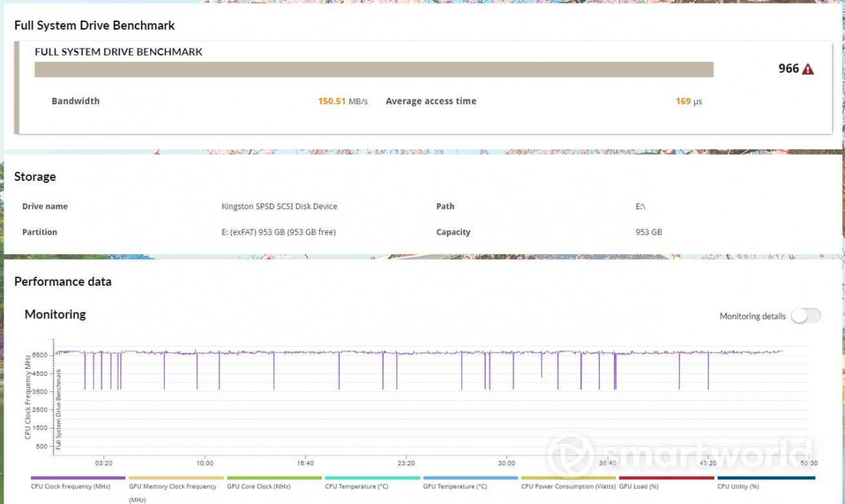Select the GPU Temperature legend entry

point(454,486)
